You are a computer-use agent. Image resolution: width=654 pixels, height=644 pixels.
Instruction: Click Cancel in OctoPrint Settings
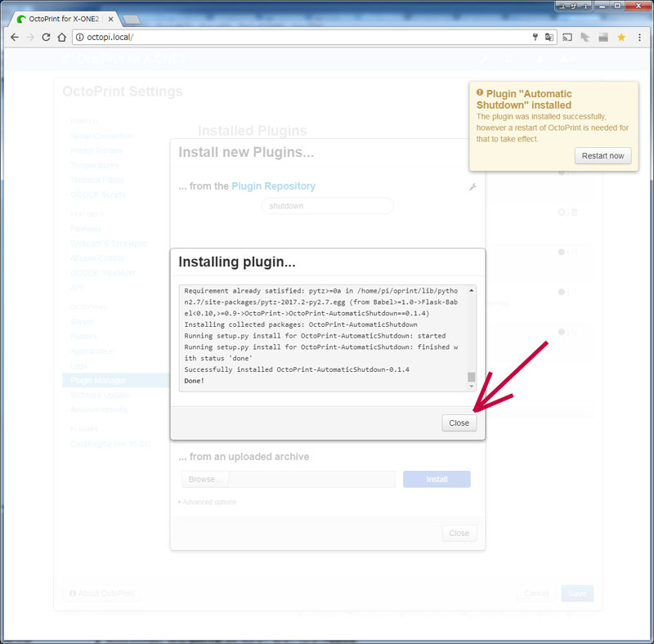tap(536, 593)
